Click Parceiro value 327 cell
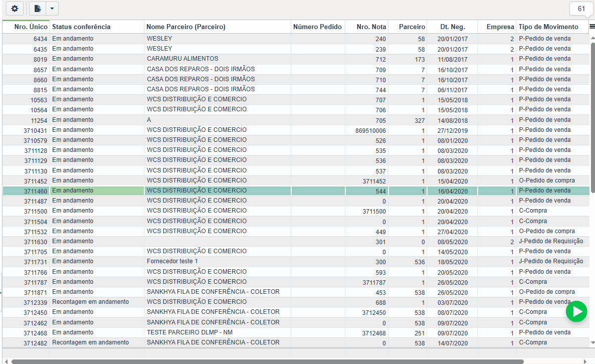This screenshot has width=595, height=364. click(x=408, y=120)
